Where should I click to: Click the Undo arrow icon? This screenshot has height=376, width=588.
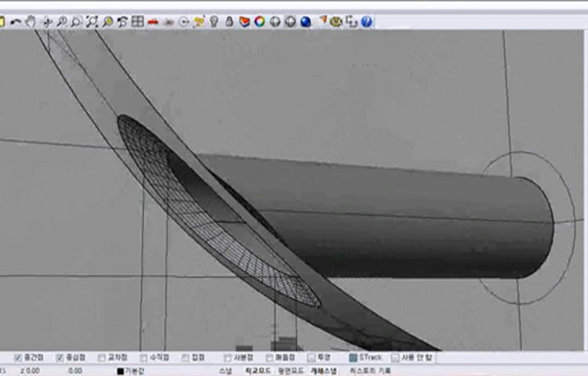pos(16,22)
